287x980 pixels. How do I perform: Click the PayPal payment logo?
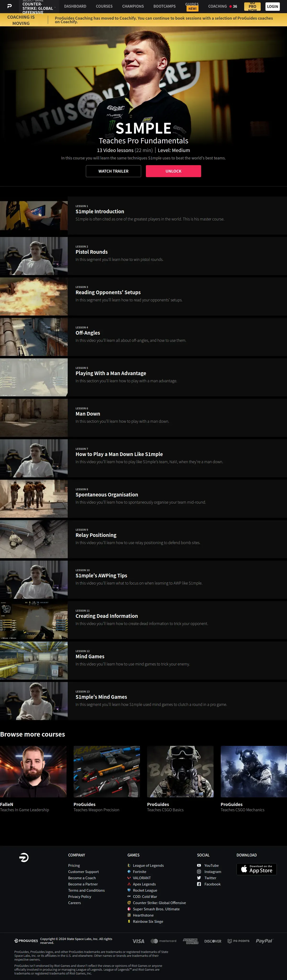pos(264,941)
